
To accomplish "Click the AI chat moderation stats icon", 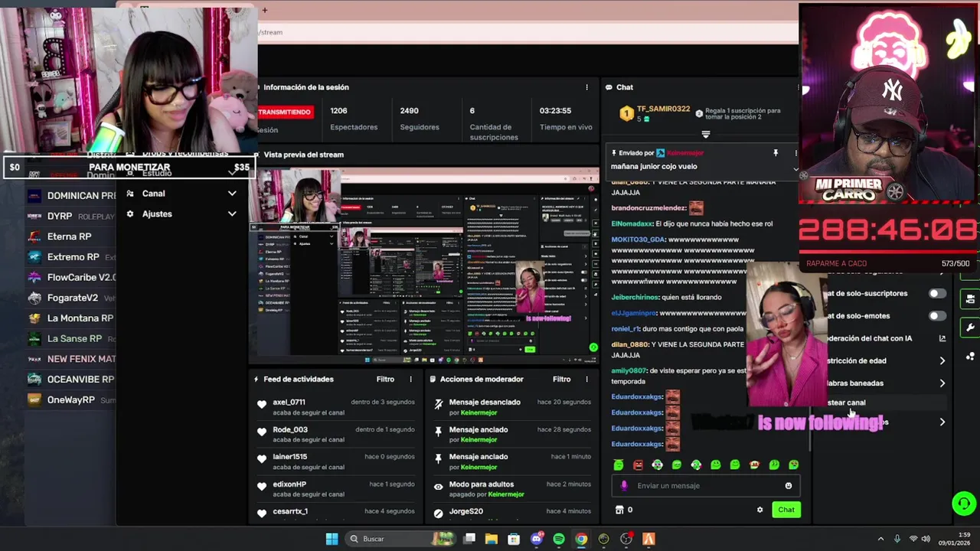I will [942, 338].
